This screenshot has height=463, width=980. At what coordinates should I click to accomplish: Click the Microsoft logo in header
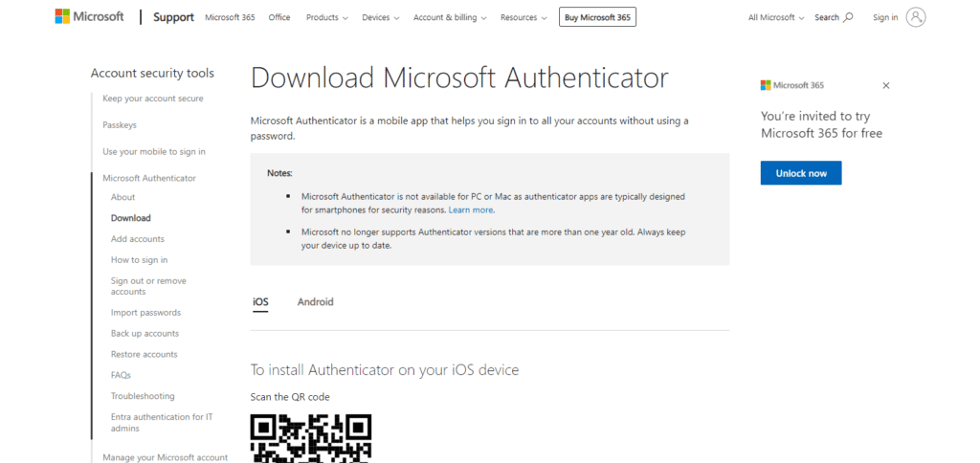coord(89,17)
